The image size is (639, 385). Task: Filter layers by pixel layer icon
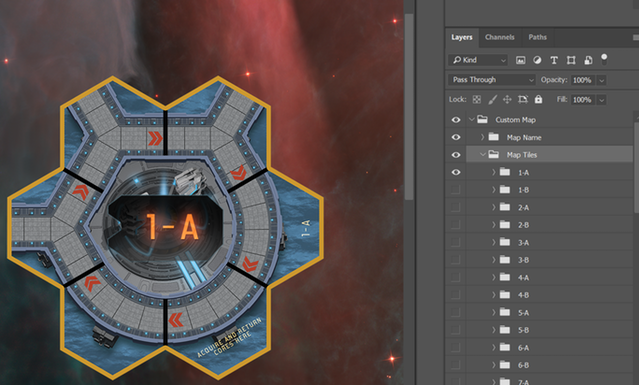pyautogui.click(x=520, y=60)
